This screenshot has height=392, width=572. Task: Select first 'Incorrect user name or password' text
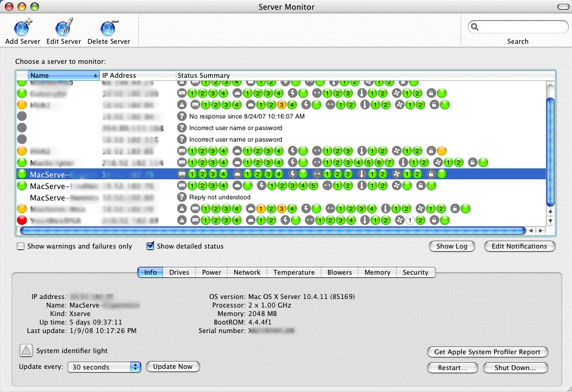tap(235, 128)
